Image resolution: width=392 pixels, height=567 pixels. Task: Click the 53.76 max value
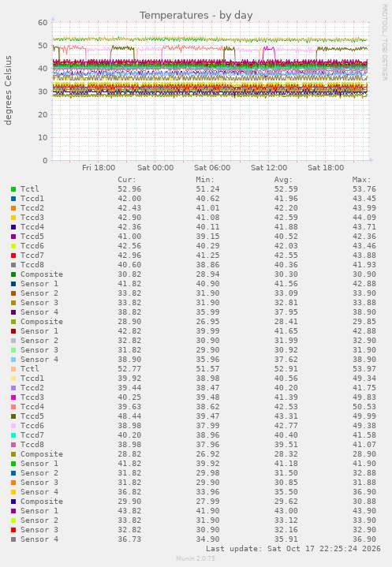[x=364, y=189]
